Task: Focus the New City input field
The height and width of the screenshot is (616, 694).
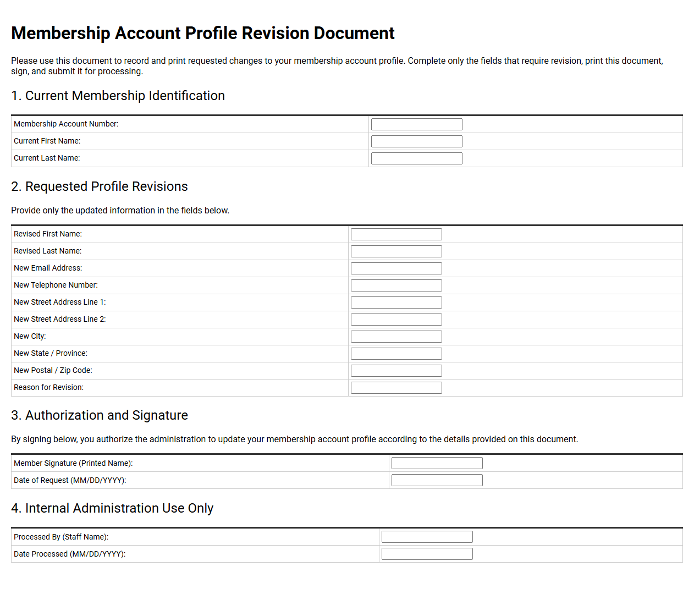Action: point(396,337)
